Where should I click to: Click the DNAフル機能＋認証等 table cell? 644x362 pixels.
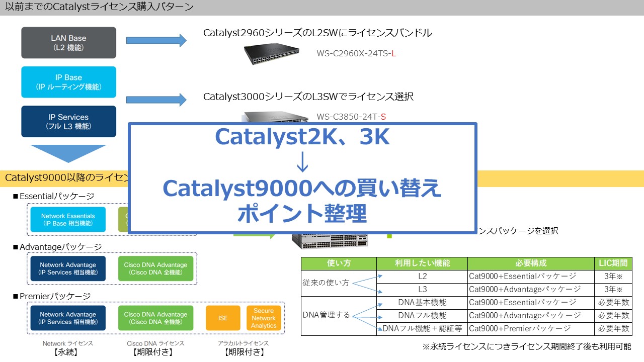click(422, 329)
